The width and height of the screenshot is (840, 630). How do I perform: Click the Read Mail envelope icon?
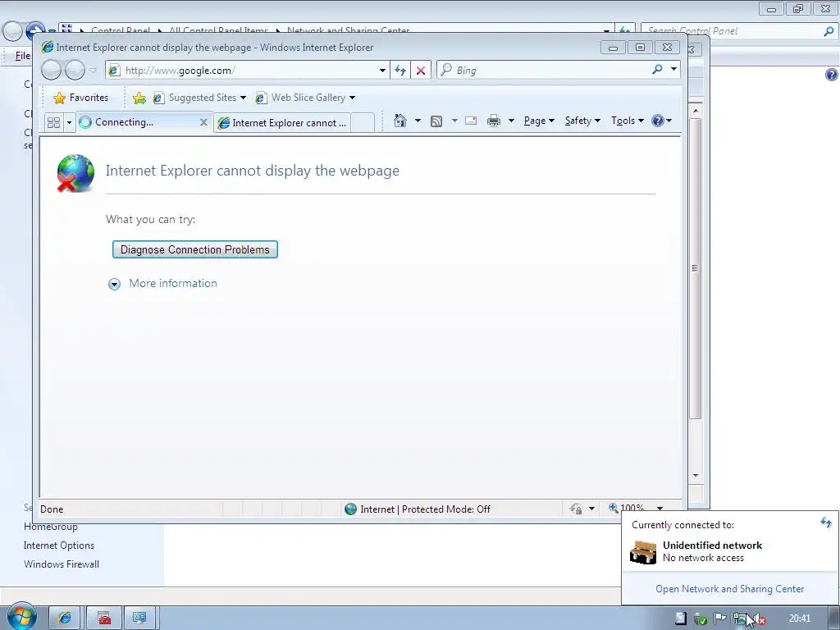pos(471,121)
